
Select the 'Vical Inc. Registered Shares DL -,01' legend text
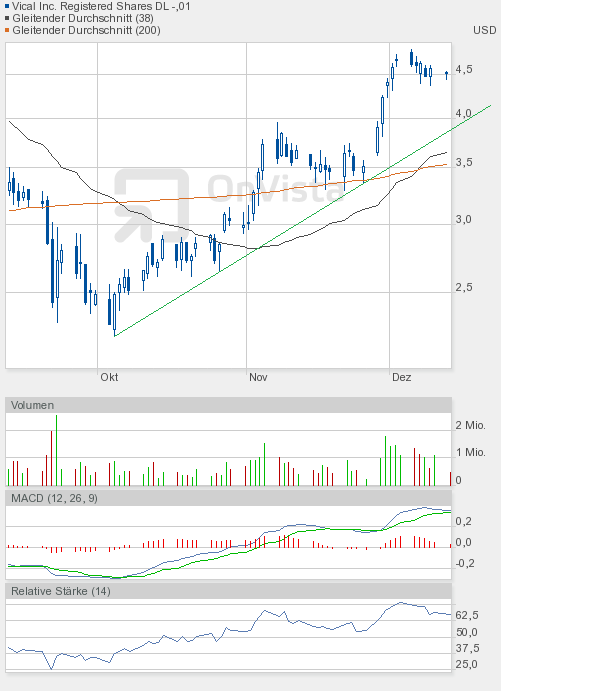pyautogui.click(x=101, y=6)
